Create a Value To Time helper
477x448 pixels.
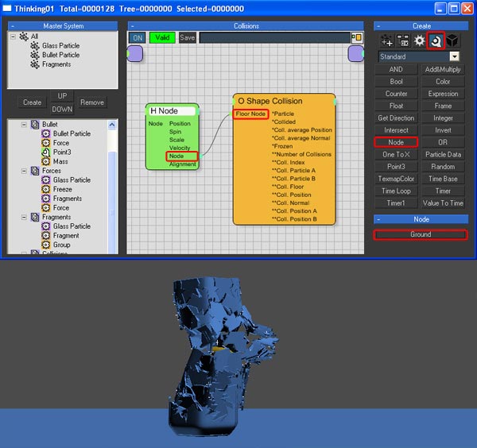pos(443,203)
